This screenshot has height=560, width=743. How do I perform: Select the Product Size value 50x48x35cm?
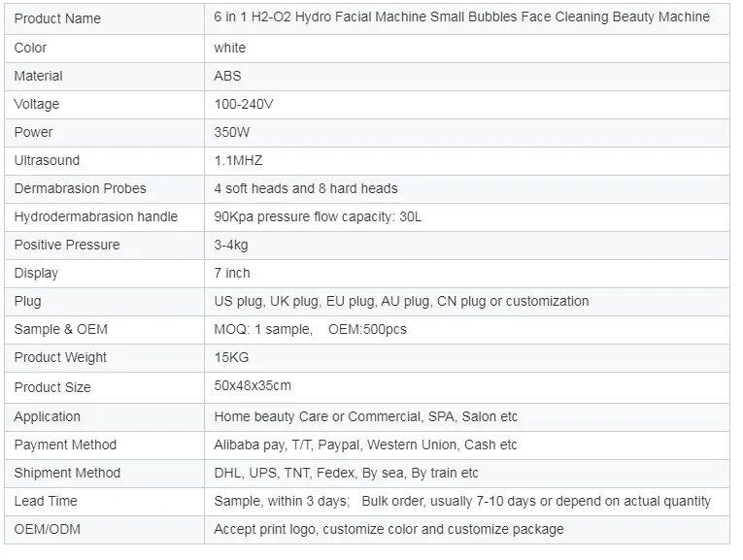click(x=253, y=386)
